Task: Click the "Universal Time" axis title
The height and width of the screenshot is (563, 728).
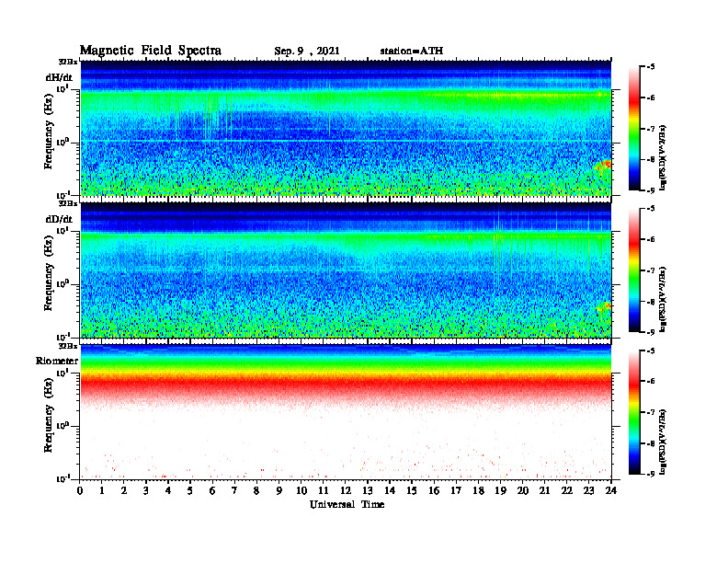Action: click(x=347, y=505)
